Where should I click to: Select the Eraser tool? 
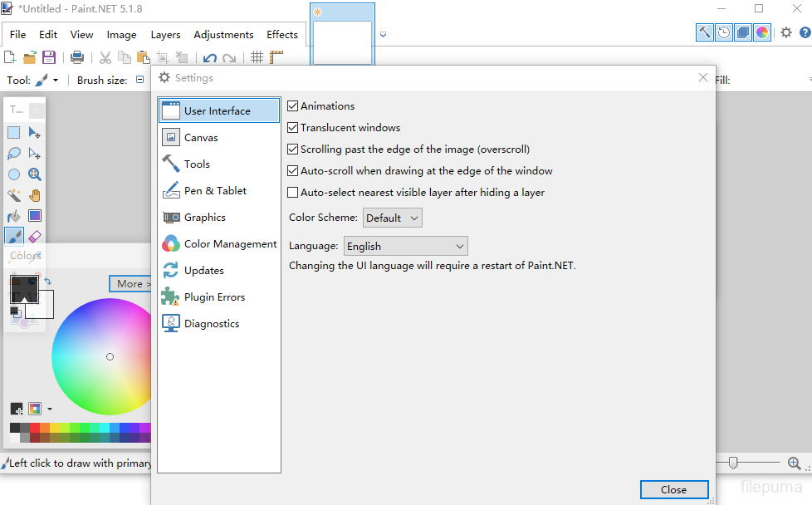pyautogui.click(x=35, y=237)
